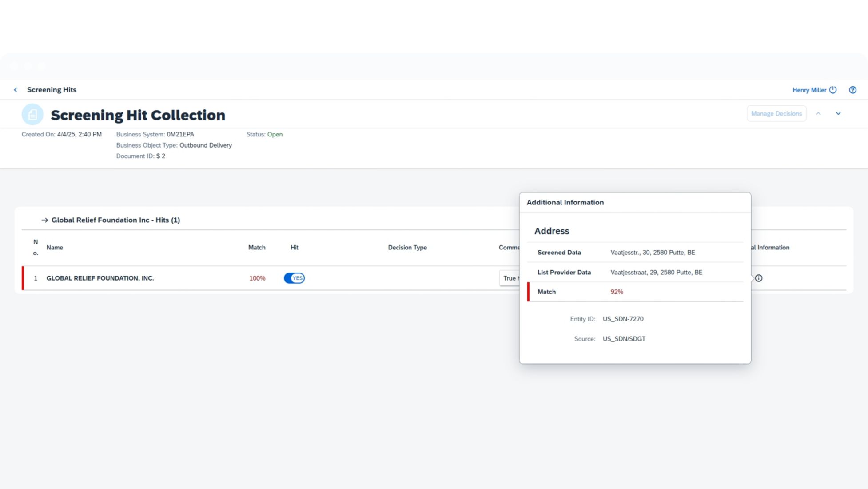Click the document icon beside Screening Hit Collection
Screen dimensions: 868x489
(x=32, y=115)
